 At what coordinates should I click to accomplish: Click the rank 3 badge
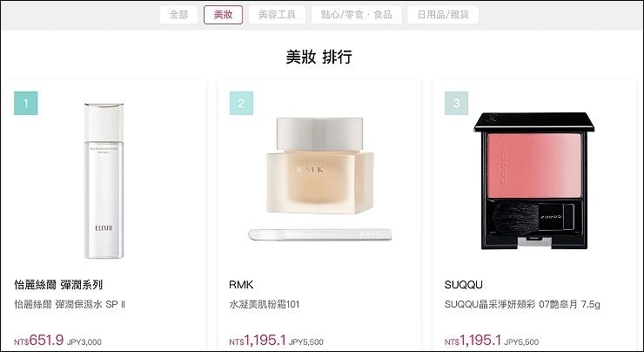(x=456, y=103)
